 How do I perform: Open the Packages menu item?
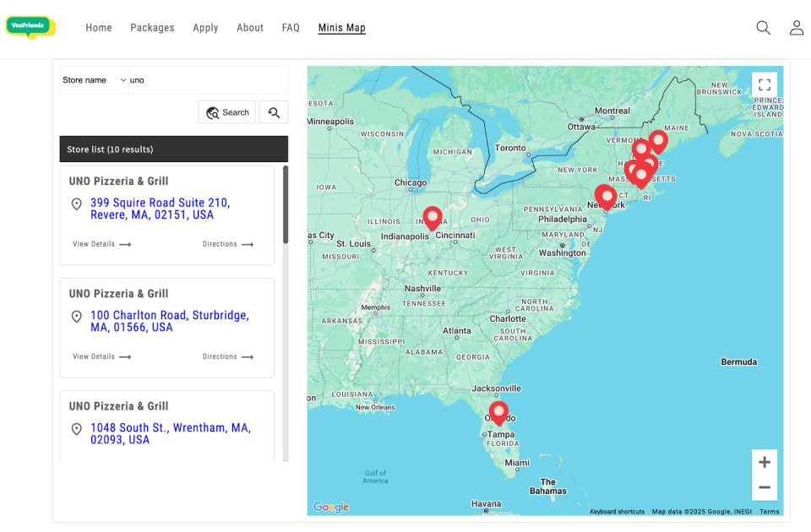152,28
